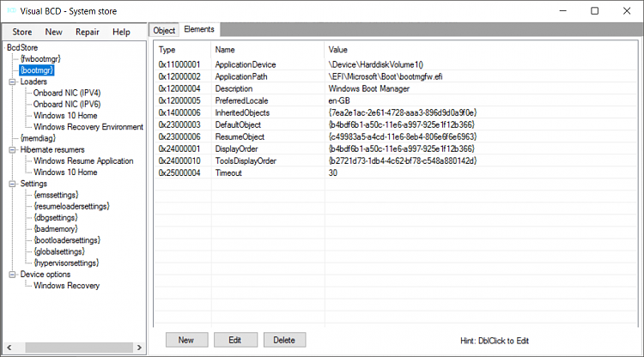Click the 0x11000001 type cell

pos(179,65)
